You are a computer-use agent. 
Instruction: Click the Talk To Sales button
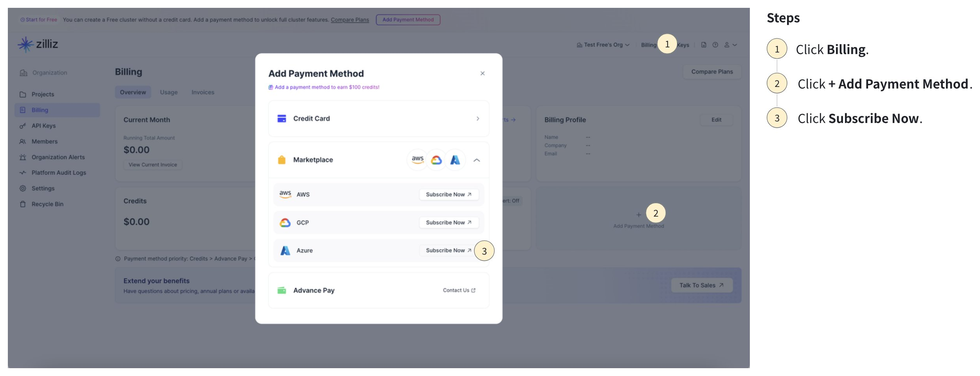[702, 285]
